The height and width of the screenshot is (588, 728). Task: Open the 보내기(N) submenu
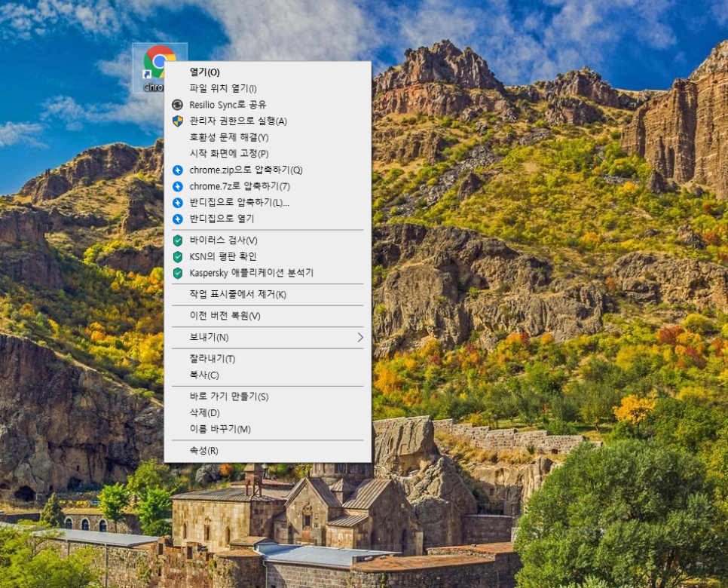(268, 338)
